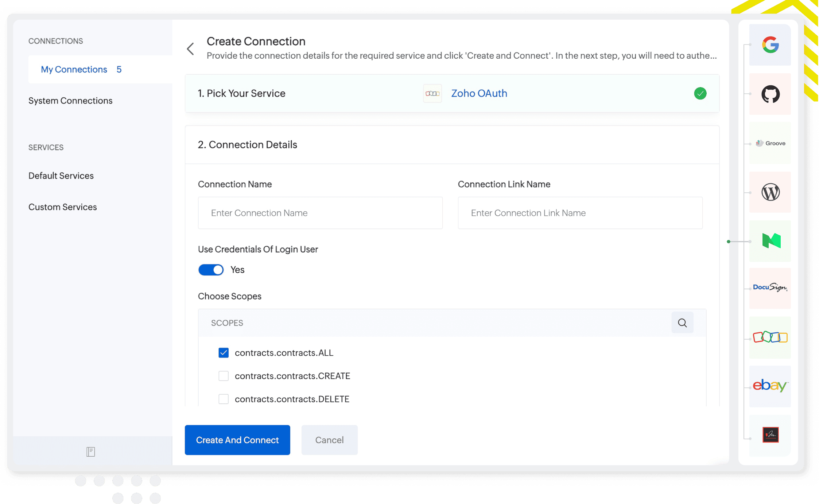Open the scopes search magnifier icon

(x=682, y=323)
